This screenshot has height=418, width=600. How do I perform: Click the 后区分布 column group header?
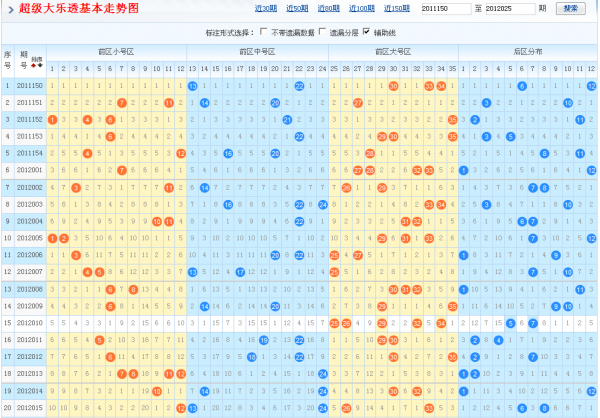point(528,52)
